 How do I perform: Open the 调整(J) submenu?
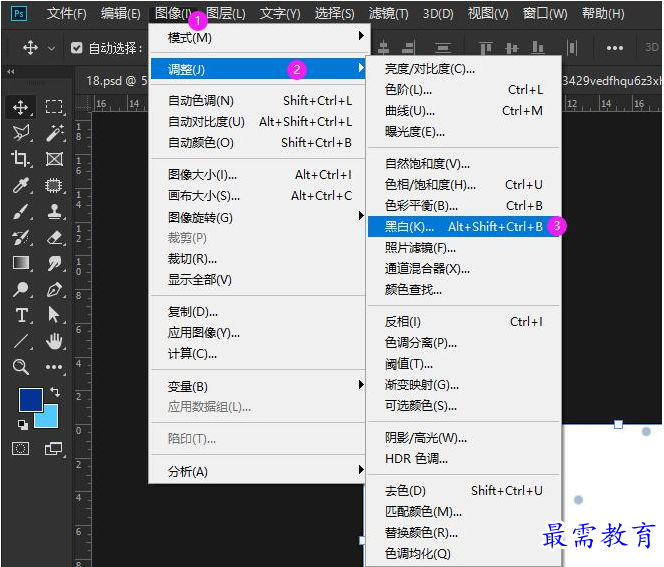[258, 69]
